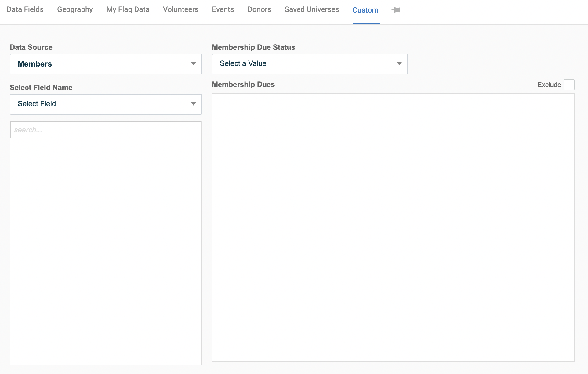Click the pin icon next to Custom tab
This screenshot has height=374, width=588.
pyautogui.click(x=396, y=10)
